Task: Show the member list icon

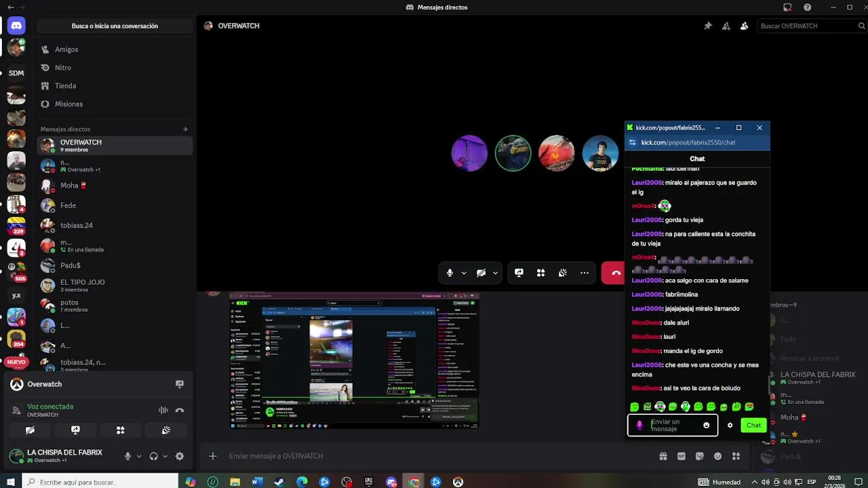Action: pos(744,26)
